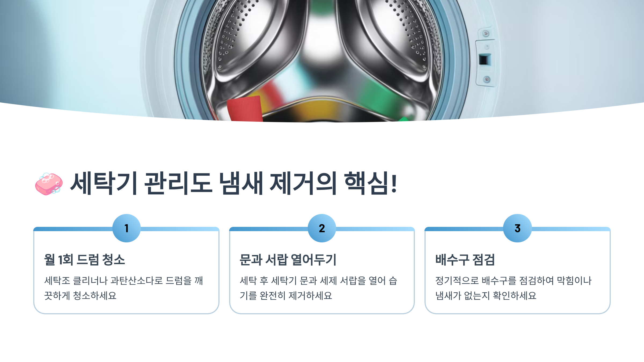
Task: Click the card title 배수구 점검
Action: tap(465, 260)
